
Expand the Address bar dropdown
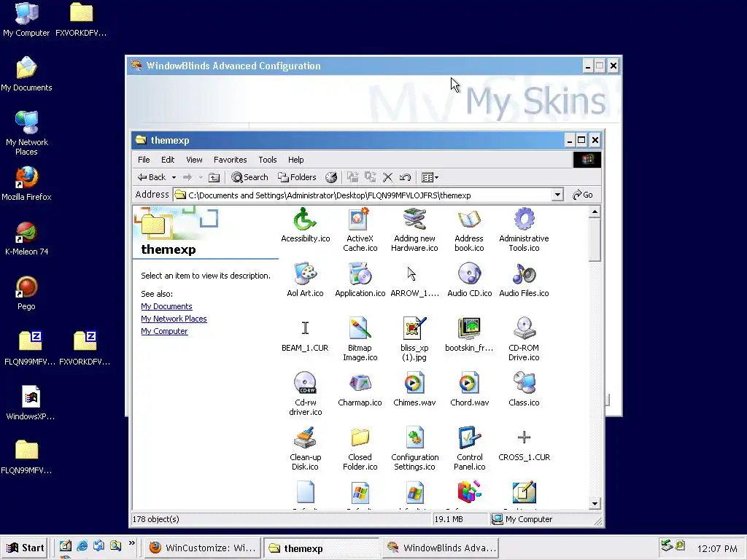(557, 195)
